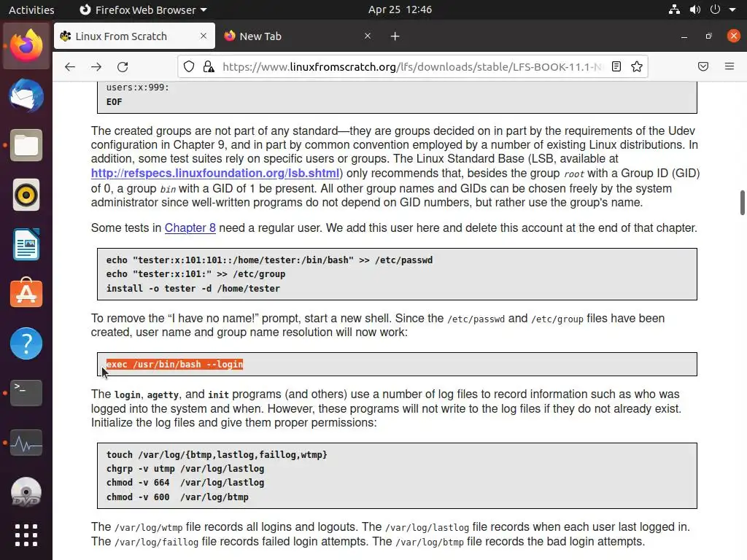Click the echo tester /etc/passwd command line
Image resolution: width=747 pixels, height=560 pixels.
pyautogui.click(x=269, y=260)
